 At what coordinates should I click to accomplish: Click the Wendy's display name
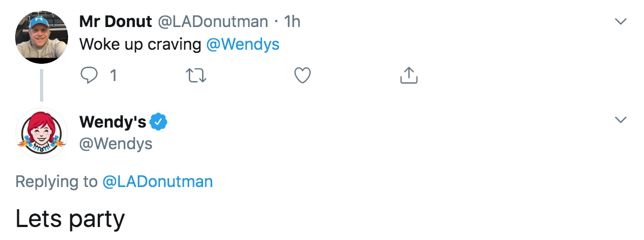[x=112, y=122]
